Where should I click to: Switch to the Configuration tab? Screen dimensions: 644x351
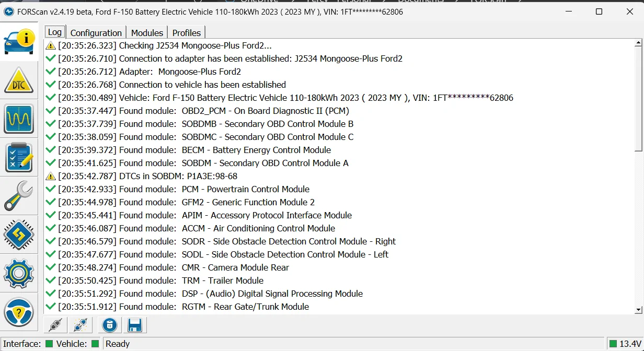tap(96, 32)
